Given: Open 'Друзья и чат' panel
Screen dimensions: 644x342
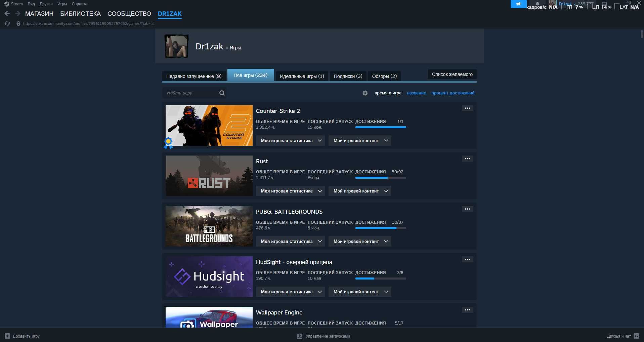Looking at the screenshot, I should (x=619, y=336).
